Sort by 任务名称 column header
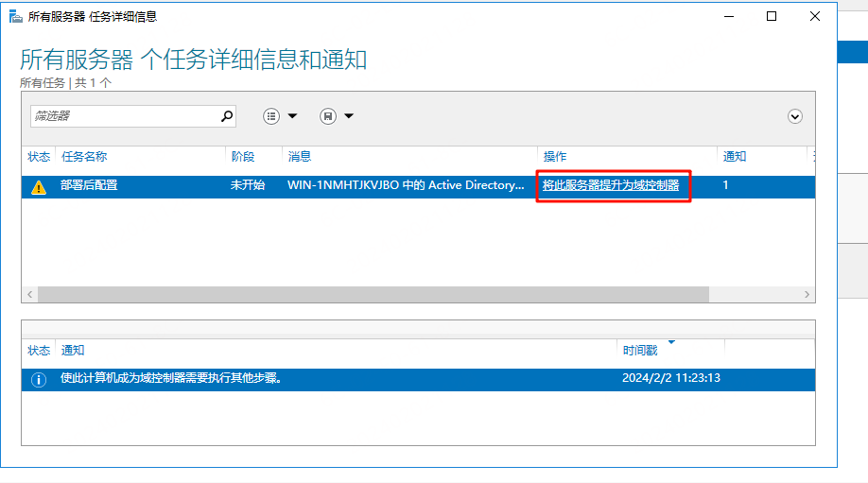 click(84, 157)
